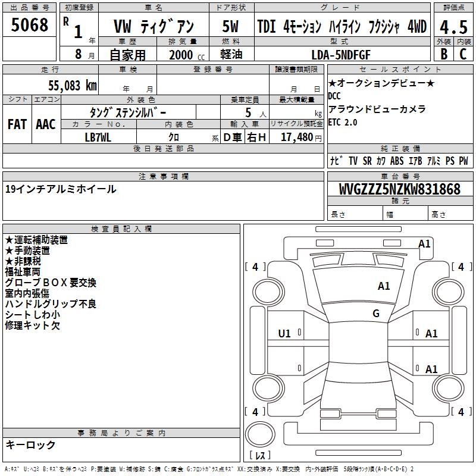Select lot number 5068

pos(29,25)
